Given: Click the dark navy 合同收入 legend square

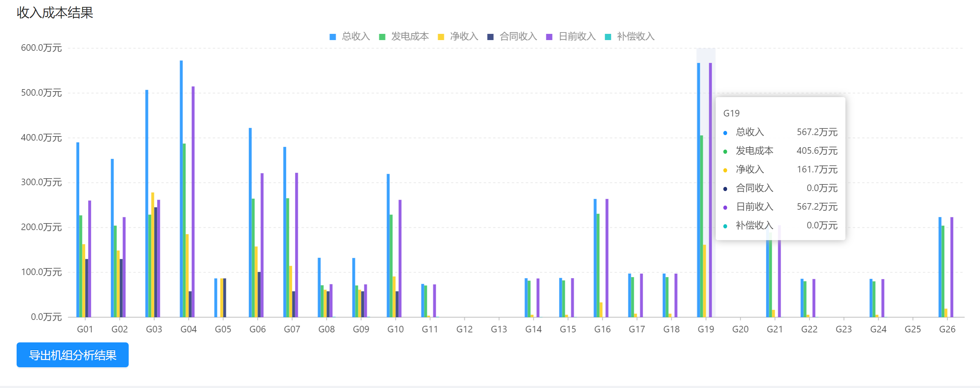Looking at the screenshot, I should 491,37.
